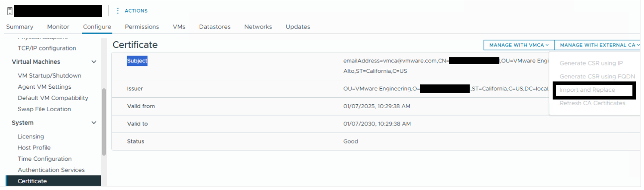This screenshot has height=190, width=644.
Task: Switch to the Monitor tab
Action: [58, 27]
